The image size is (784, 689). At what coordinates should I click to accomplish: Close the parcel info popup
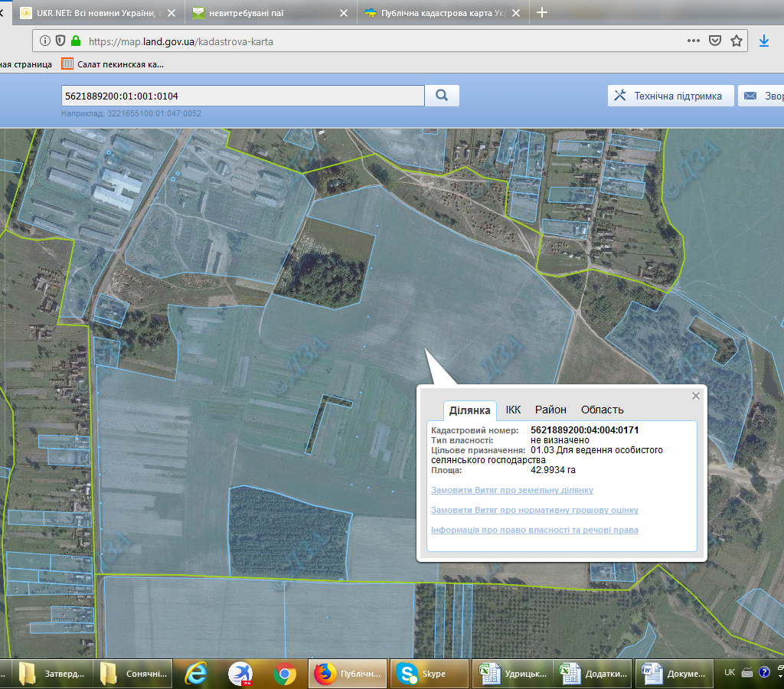click(x=695, y=396)
